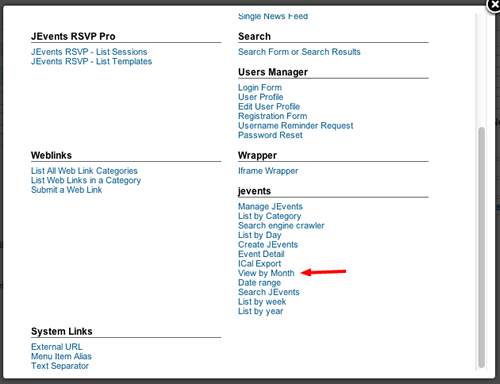Select Manage JEvents link
Image resolution: width=500 pixels, height=384 pixels.
coord(270,207)
